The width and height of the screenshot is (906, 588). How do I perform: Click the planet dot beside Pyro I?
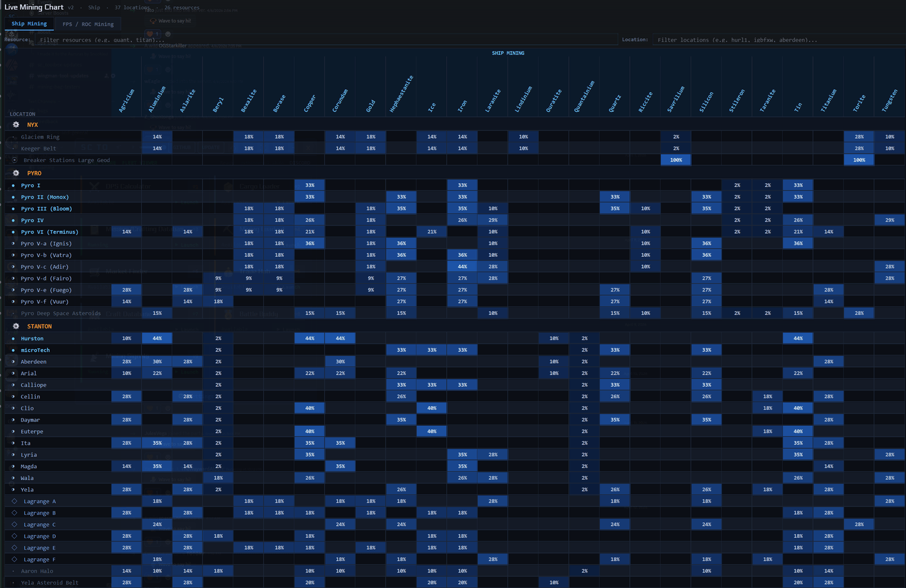coord(14,186)
